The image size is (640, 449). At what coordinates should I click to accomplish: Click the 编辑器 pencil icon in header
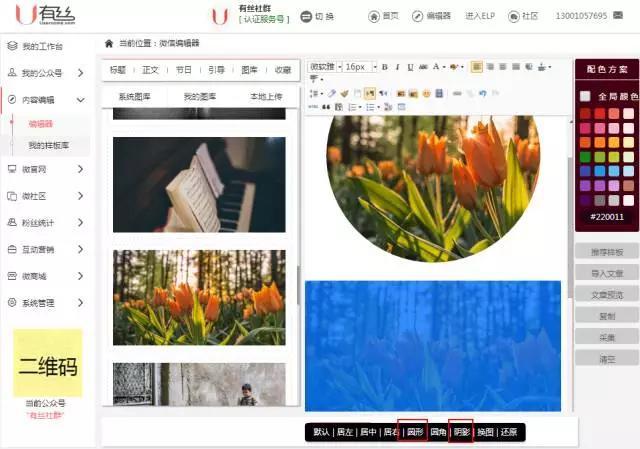click(417, 16)
